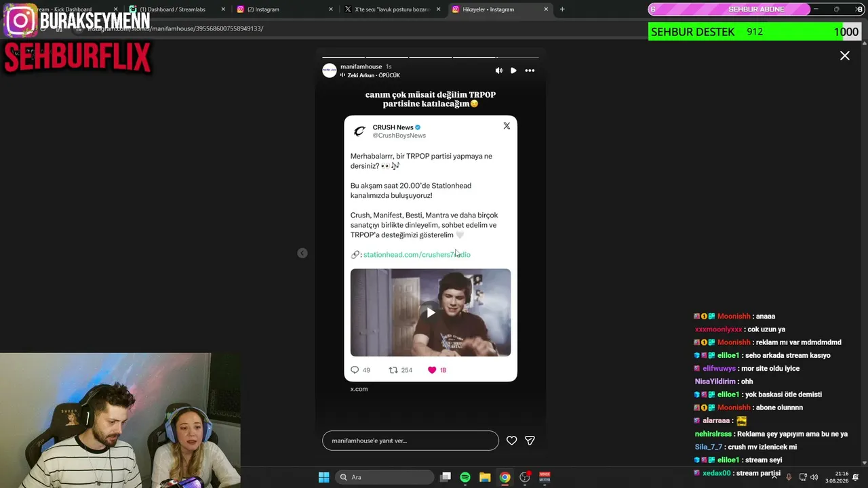The image size is (868, 488).
Task: Open the notification bell in the tray
Action: coord(856,477)
